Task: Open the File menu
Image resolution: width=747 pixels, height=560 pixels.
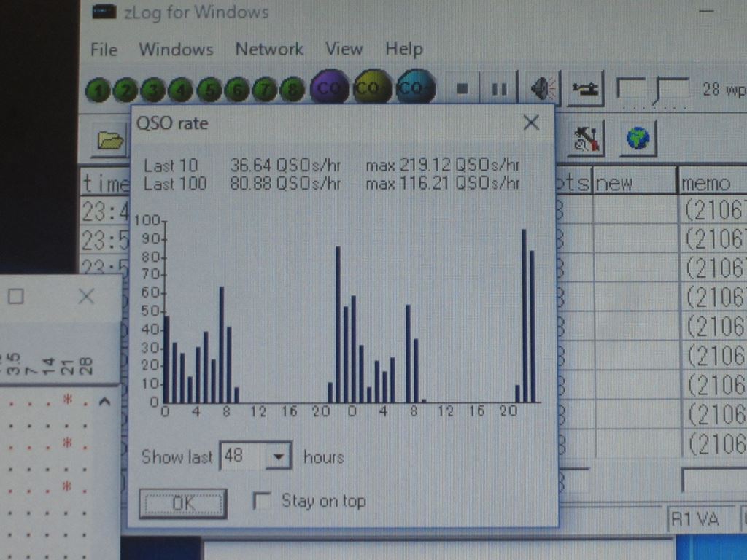Action: pyautogui.click(x=104, y=49)
